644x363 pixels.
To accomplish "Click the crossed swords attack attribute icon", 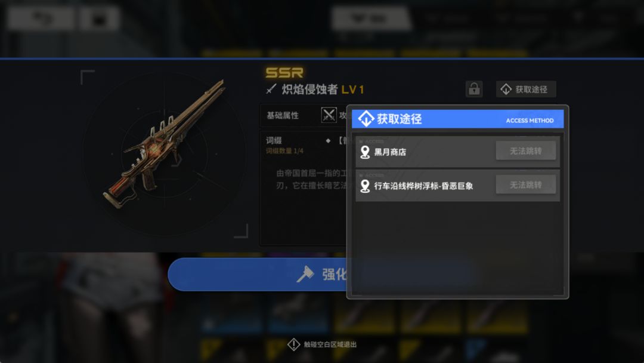I will tap(329, 115).
